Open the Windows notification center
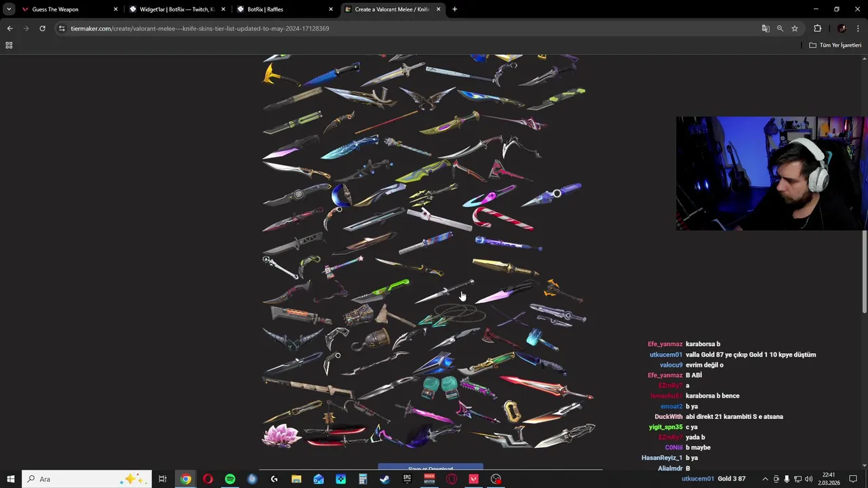This screenshot has height=488, width=868. (x=853, y=479)
